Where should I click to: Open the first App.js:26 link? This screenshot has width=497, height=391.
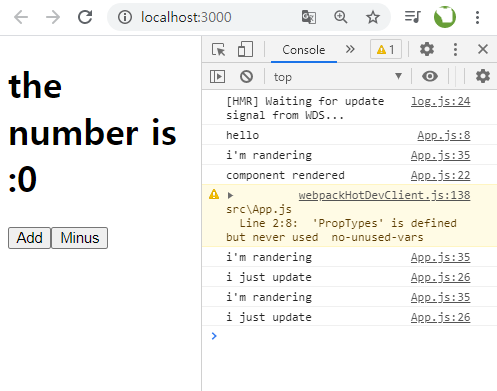(x=440, y=277)
